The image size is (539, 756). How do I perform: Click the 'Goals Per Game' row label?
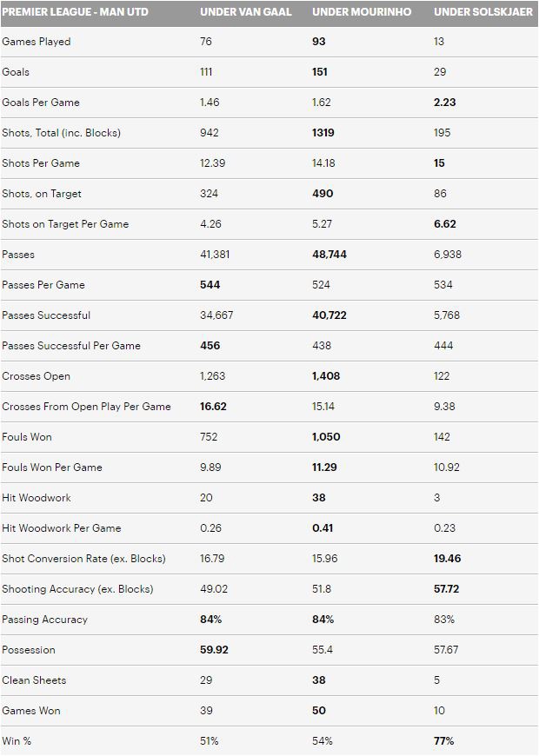[41, 103]
